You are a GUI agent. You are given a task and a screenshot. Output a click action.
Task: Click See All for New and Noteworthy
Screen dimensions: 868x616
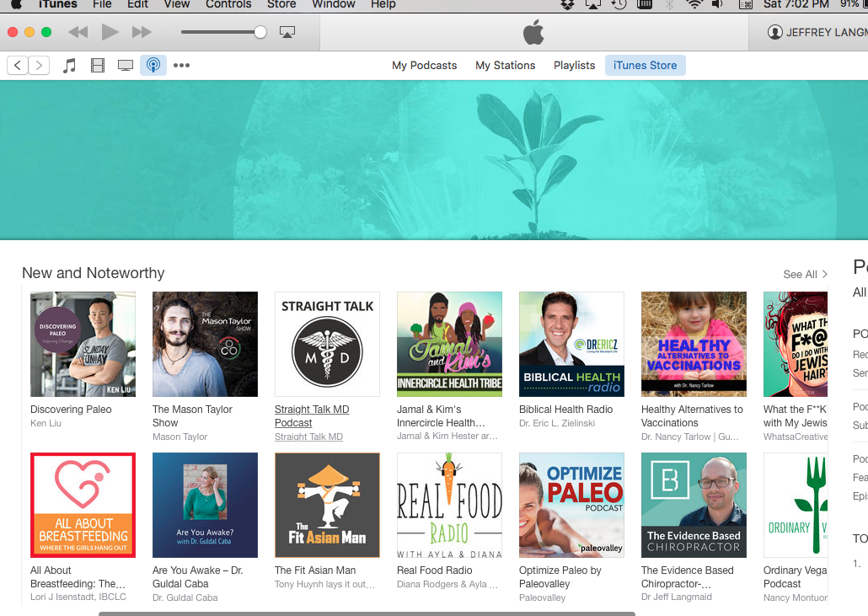pos(805,274)
